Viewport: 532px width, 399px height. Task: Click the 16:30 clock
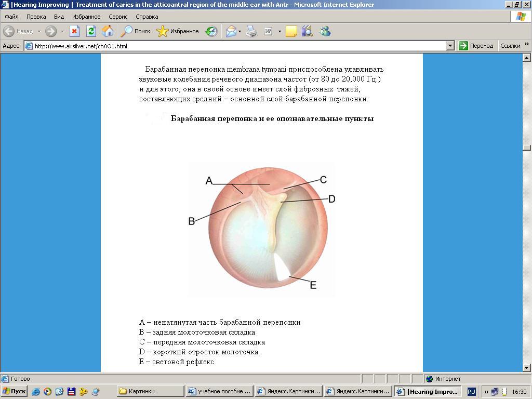coord(519,392)
